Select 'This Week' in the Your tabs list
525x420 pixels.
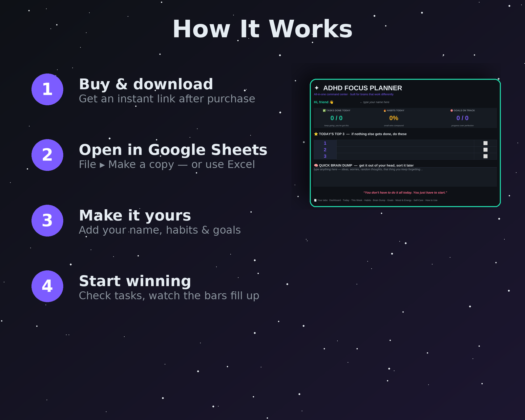pos(357,200)
